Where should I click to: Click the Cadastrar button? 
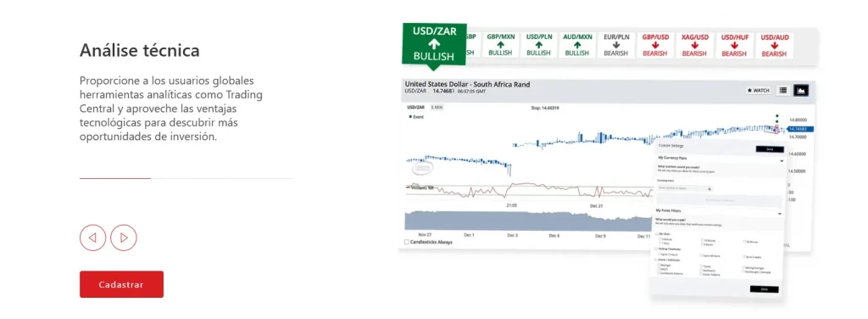tap(121, 284)
